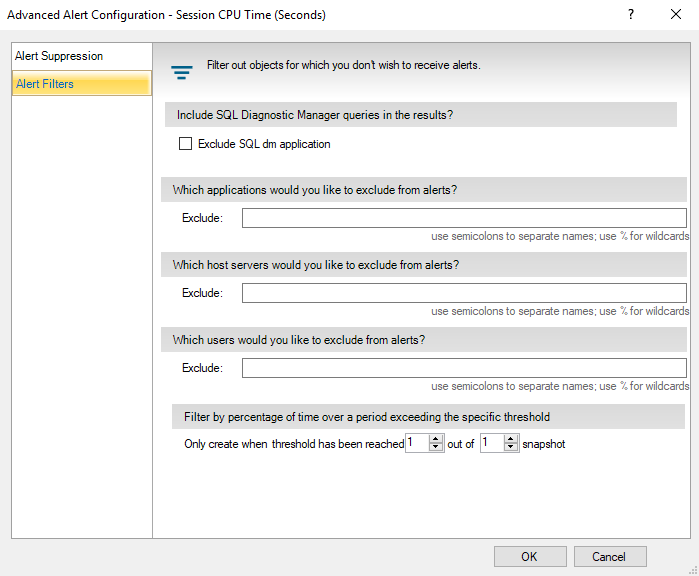Enable Exclude SQL dm application checkbox
The width and height of the screenshot is (699, 576).
click(185, 144)
